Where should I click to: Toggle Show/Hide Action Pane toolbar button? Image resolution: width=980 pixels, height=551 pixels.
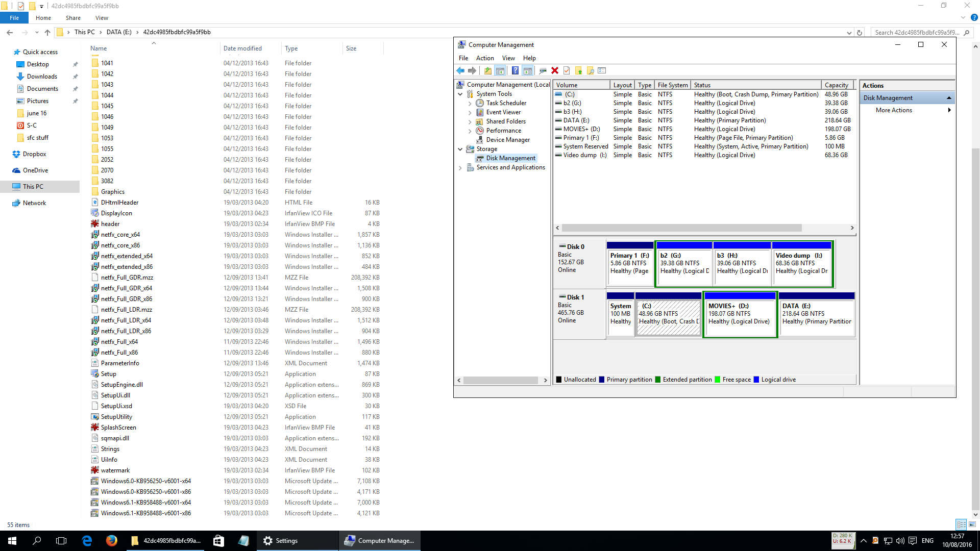coord(527,70)
